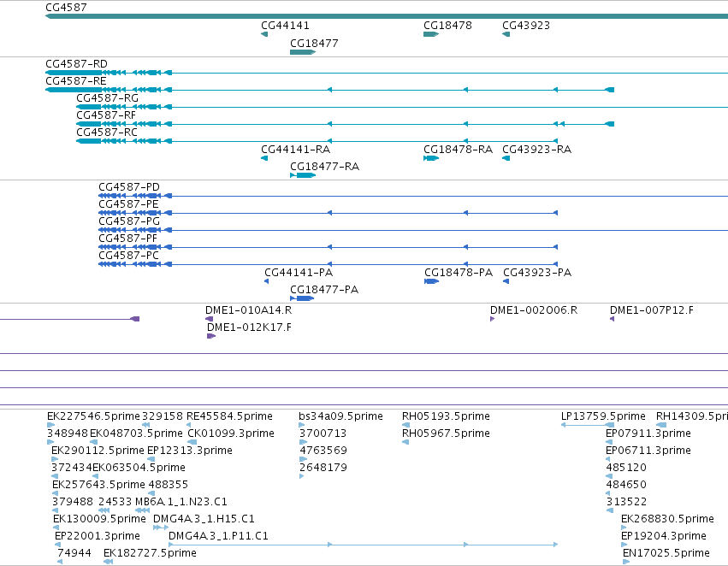Click the DME1-010A14.R purple arrow glyph
Screen dimensions: 728x566
[210, 319]
